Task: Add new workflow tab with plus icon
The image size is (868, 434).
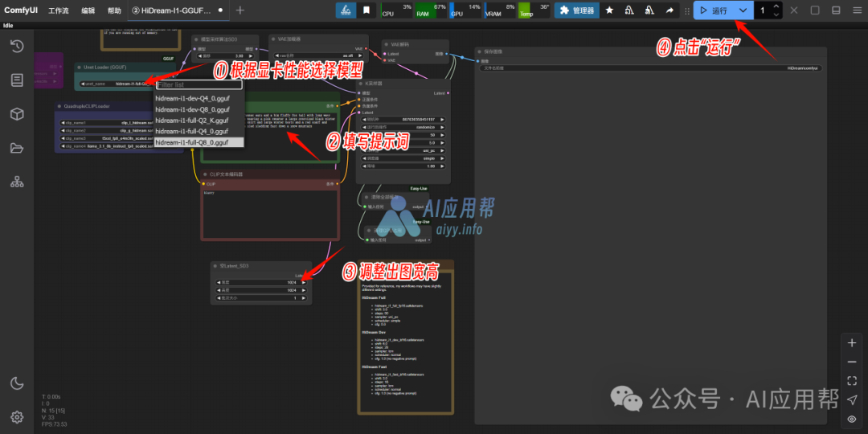Action: (240, 10)
